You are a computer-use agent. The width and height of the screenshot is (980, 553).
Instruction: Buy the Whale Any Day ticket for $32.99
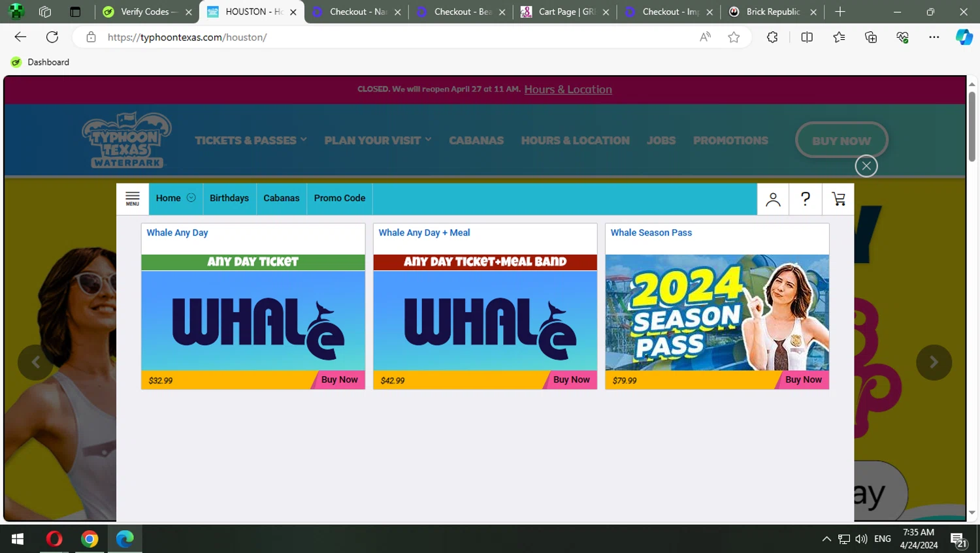(x=338, y=380)
